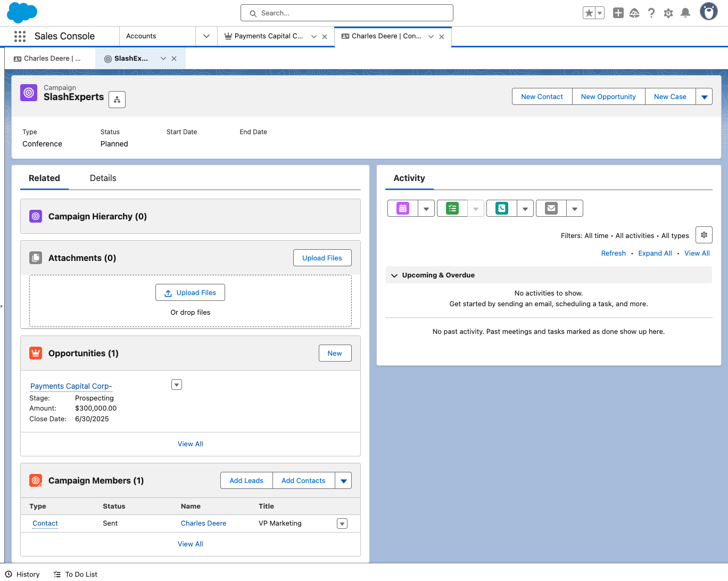728x581 pixels.
Task: Open the Charles Deere contact link
Action: tap(203, 523)
